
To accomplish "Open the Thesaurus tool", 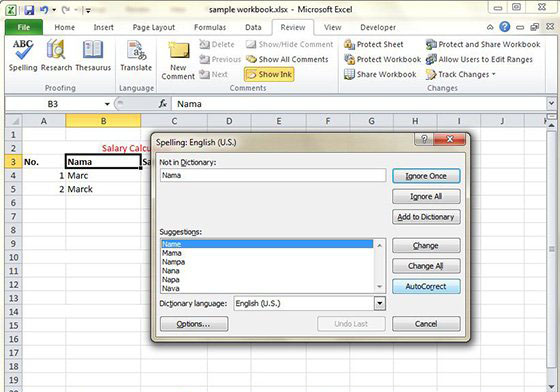I will coord(93,55).
